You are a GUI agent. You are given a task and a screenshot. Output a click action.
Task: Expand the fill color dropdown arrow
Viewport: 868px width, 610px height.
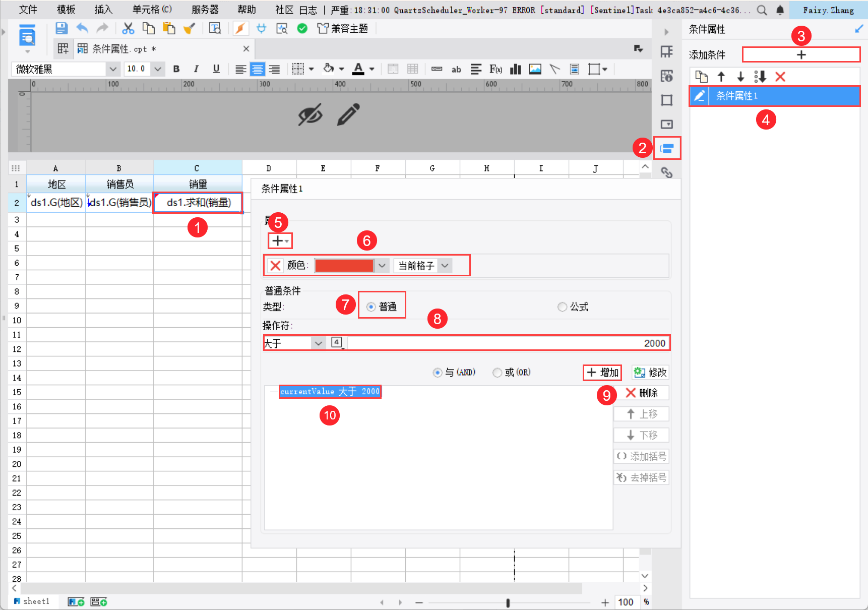pyautogui.click(x=342, y=69)
